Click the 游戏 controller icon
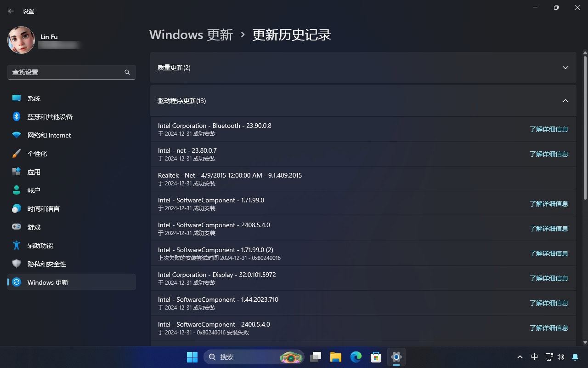 (17, 227)
